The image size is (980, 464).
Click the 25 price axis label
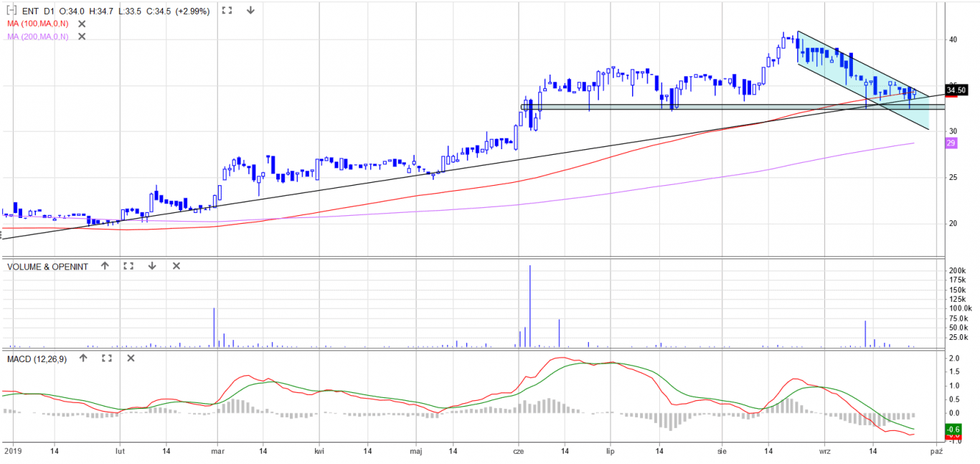click(x=953, y=177)
